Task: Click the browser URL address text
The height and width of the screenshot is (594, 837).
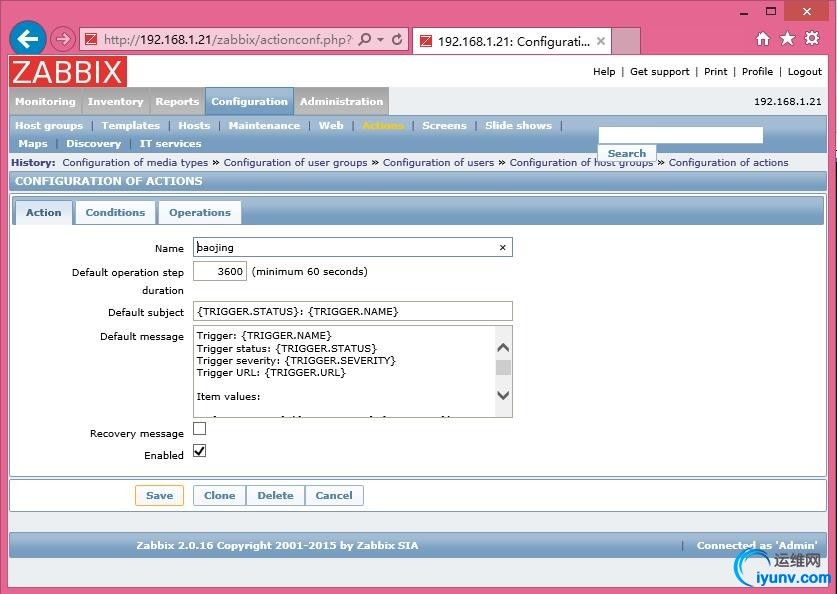Action: [228, 39]
